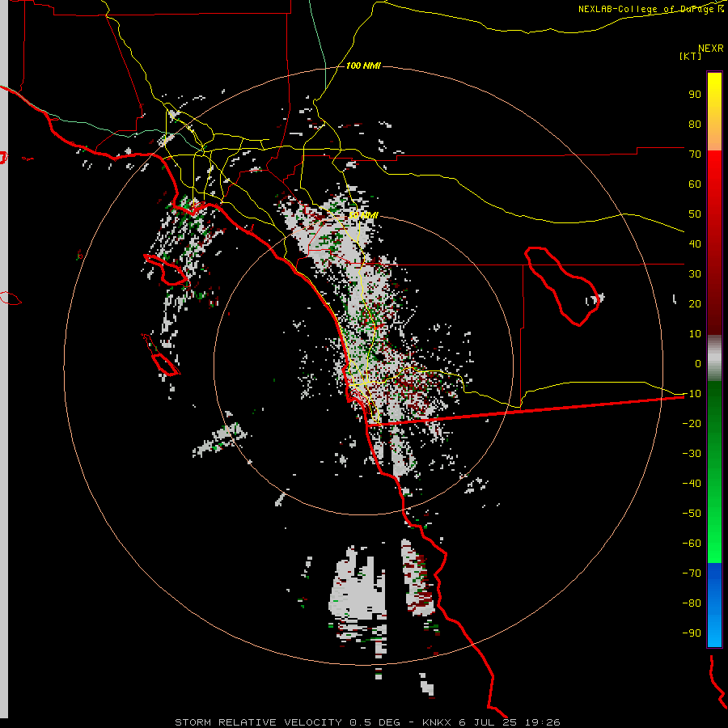This screenshot has height=728, width=728.
Task: Pick the gray near-zero color bar segment
Action: (x=714, y=358)
